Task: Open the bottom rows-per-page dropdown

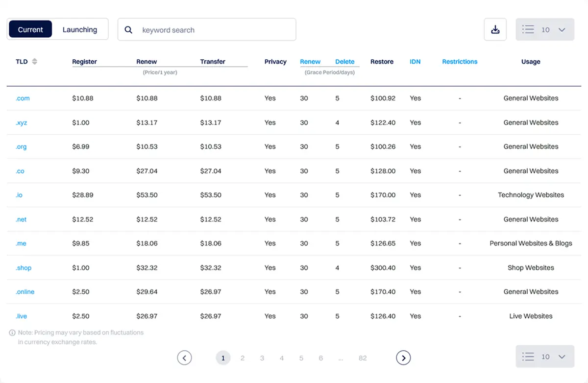Action: [545, 357]
